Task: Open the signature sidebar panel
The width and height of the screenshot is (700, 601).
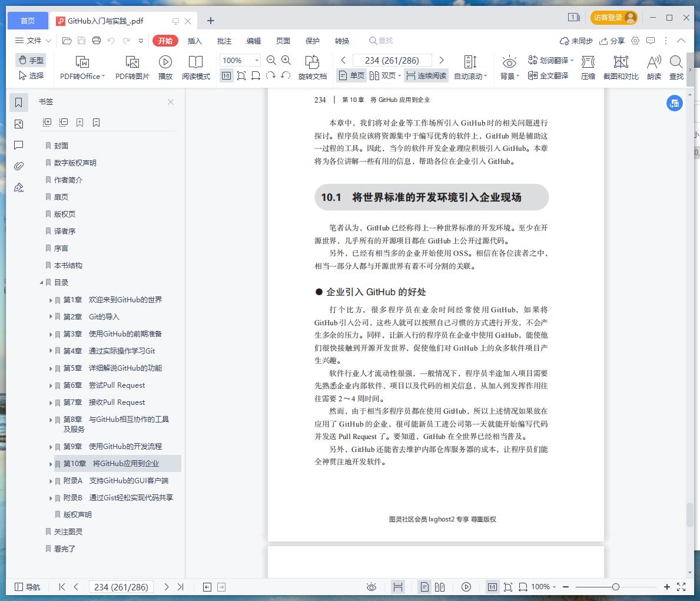Action: click(x=19, y=188)
